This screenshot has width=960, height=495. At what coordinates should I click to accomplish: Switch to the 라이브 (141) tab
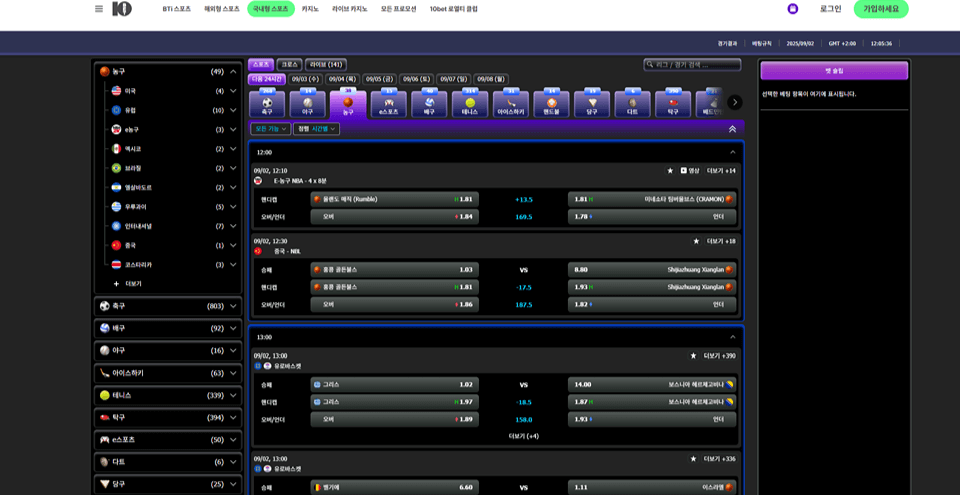pyautogui.click(x=326, y=64)
